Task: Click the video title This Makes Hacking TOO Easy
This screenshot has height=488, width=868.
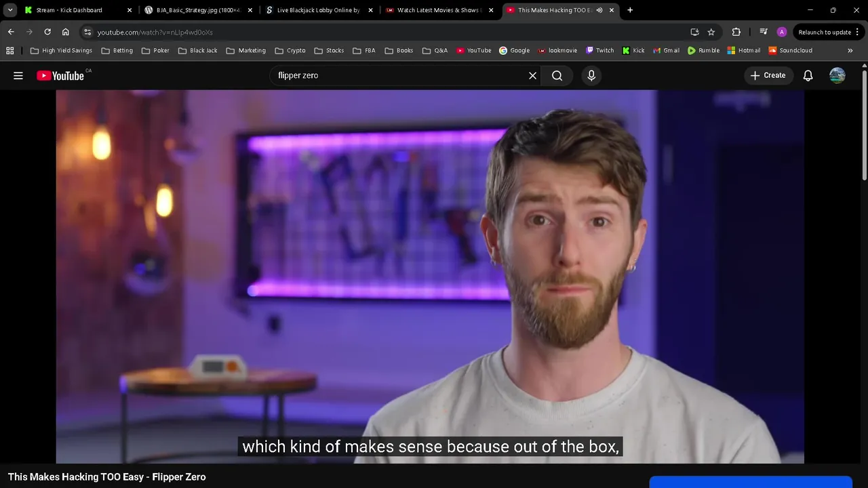Action: [106, 477]
